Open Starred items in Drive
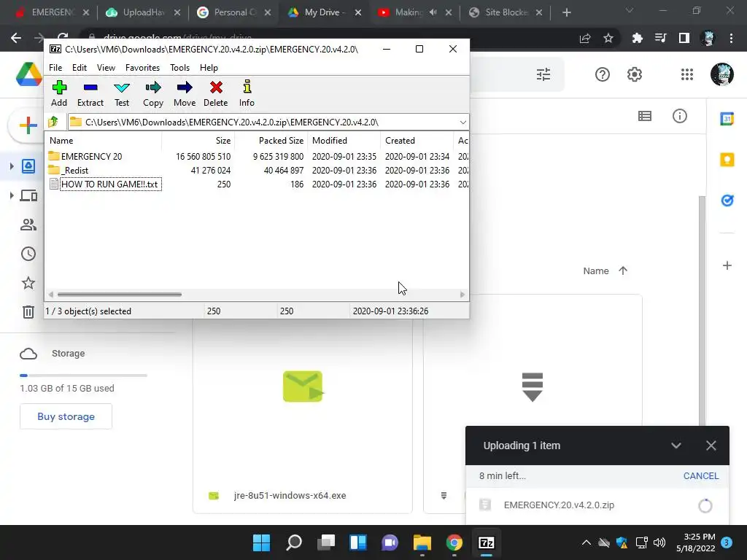The image size is (747, 560). coord(28,283)
